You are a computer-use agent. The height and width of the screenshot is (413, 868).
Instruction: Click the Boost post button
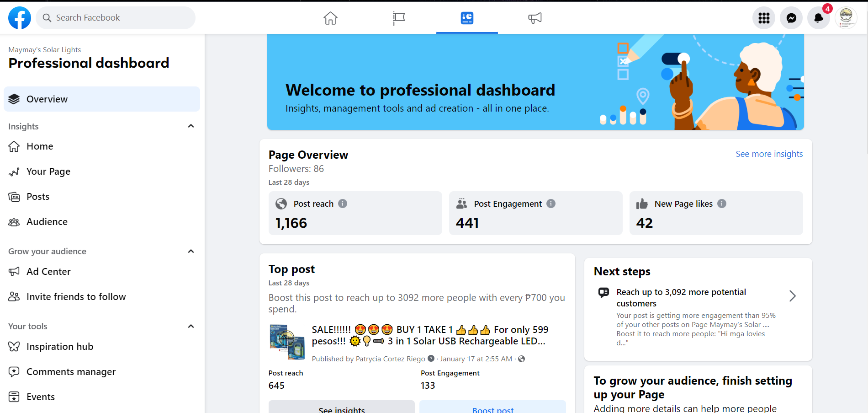[x=492, y=407]
